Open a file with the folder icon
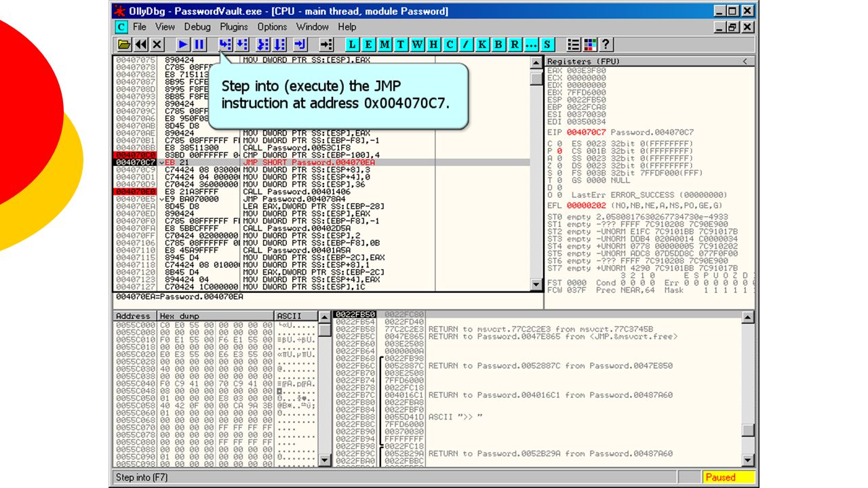The height and width of the screenshot is (488, 868). (124, 45)
